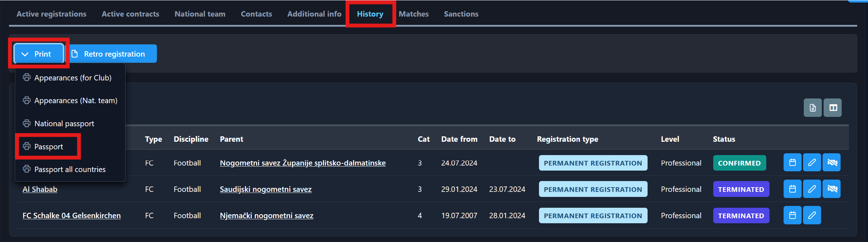The image size is (868, 242).
Task: Click crossed-out icon in Al Shabab row
Action: pos(832,189)
